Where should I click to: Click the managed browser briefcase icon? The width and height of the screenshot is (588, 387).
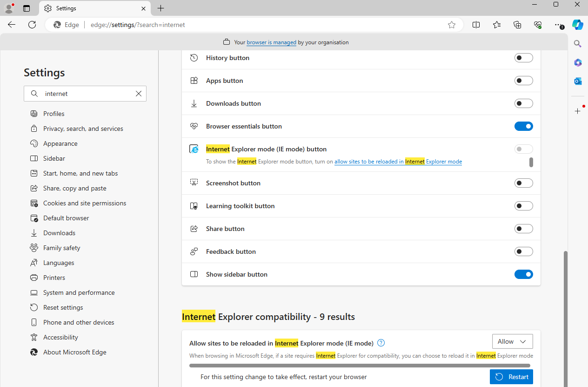point(227,42)
